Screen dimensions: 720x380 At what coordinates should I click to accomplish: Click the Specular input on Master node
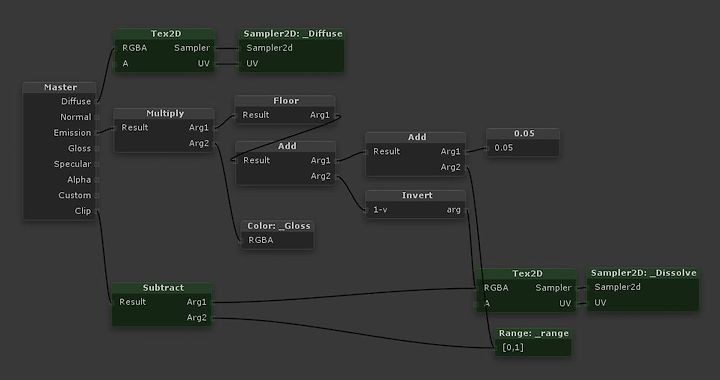(72, 164)
